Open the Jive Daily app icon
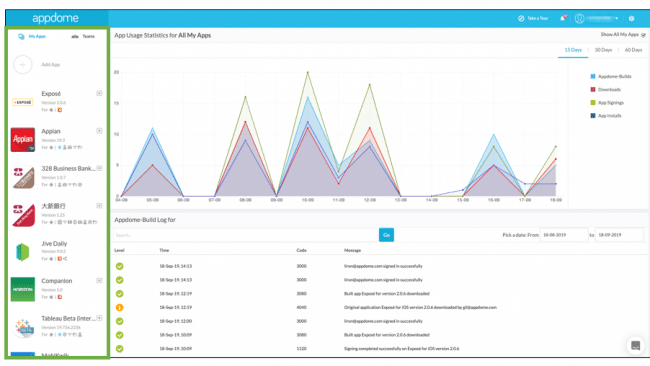The image size is (650, 366). point(23,252)
